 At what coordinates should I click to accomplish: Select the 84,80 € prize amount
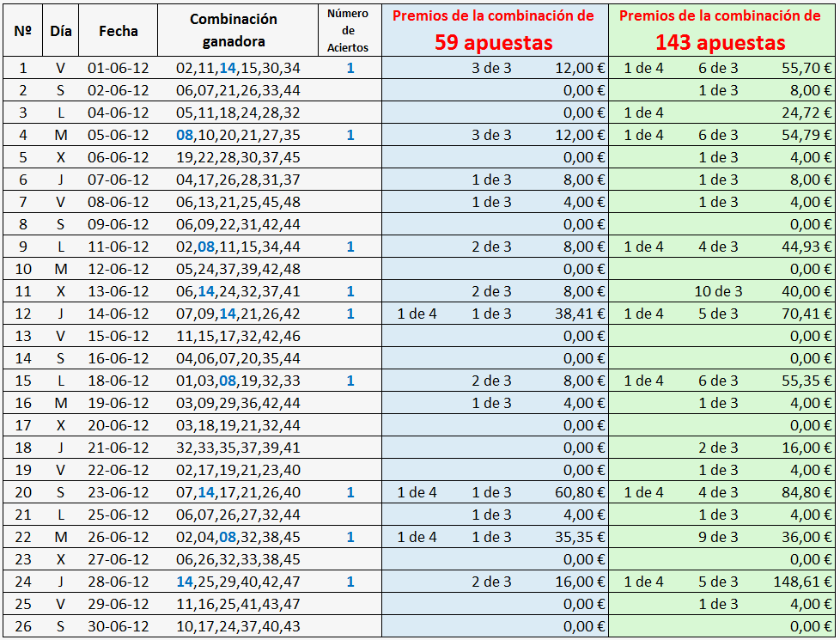807,492
